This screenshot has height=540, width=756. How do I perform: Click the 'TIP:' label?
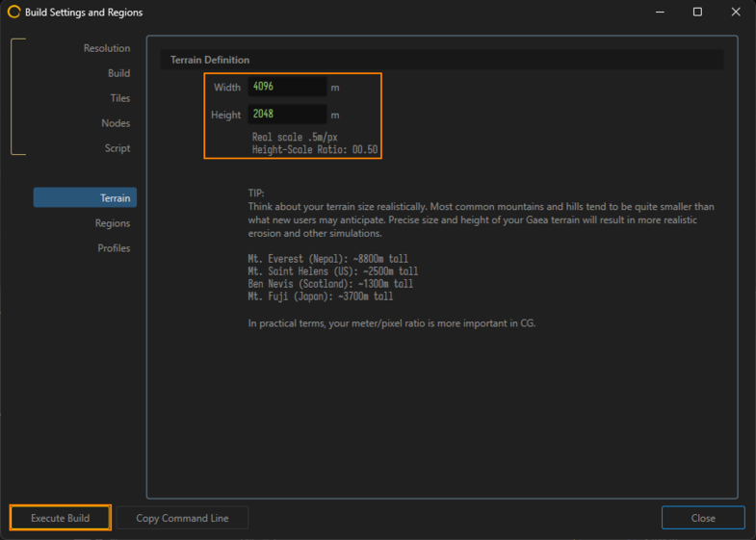pos(256,193)
